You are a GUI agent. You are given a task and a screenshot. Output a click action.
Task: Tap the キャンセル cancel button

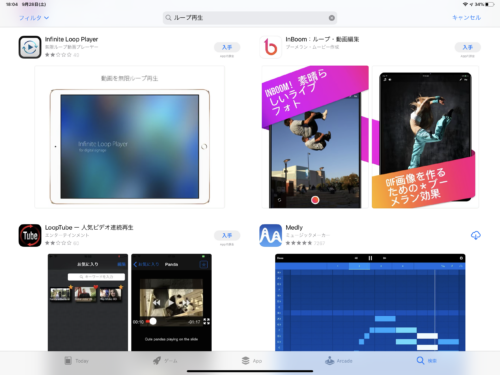coord(466,18)
